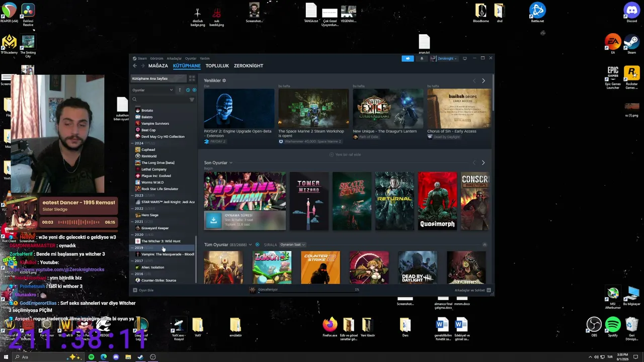This screenshot has width=644, height=362.
Task: Click the Steam announcements megaphone button
Action: click(x=408, y=58)
